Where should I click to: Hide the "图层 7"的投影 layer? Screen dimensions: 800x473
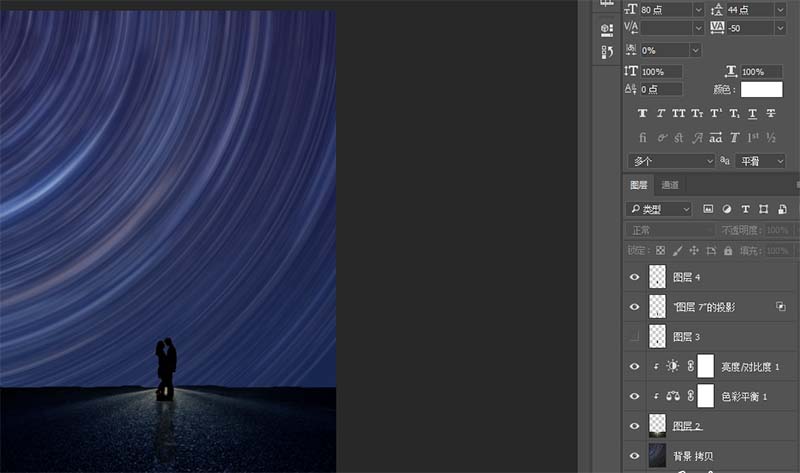tap(634, 307)
